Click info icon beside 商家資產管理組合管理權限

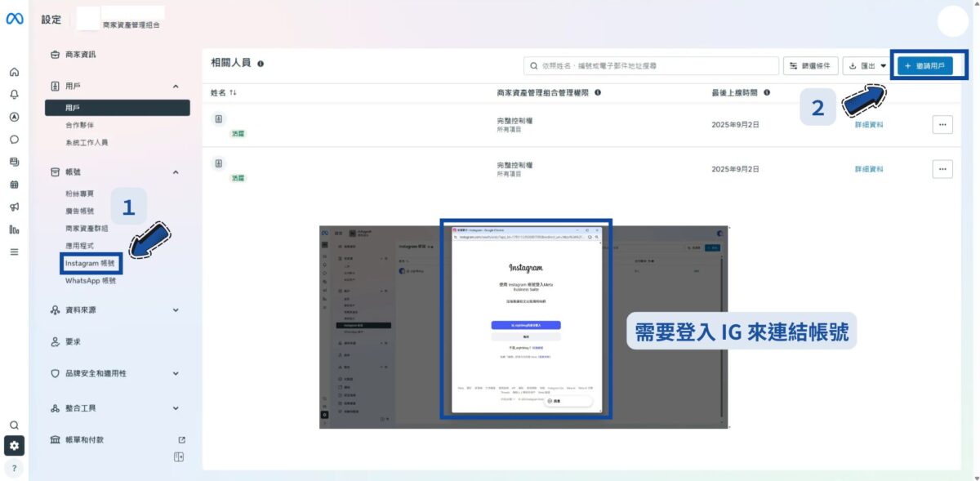[598, 93]
